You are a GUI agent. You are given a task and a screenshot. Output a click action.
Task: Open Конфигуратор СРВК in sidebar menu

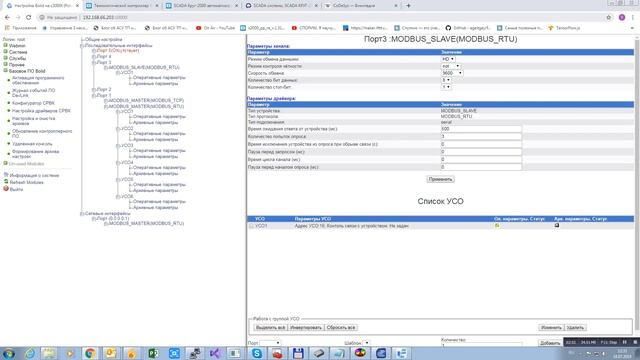pyautogui.click(x=33, y=103)
